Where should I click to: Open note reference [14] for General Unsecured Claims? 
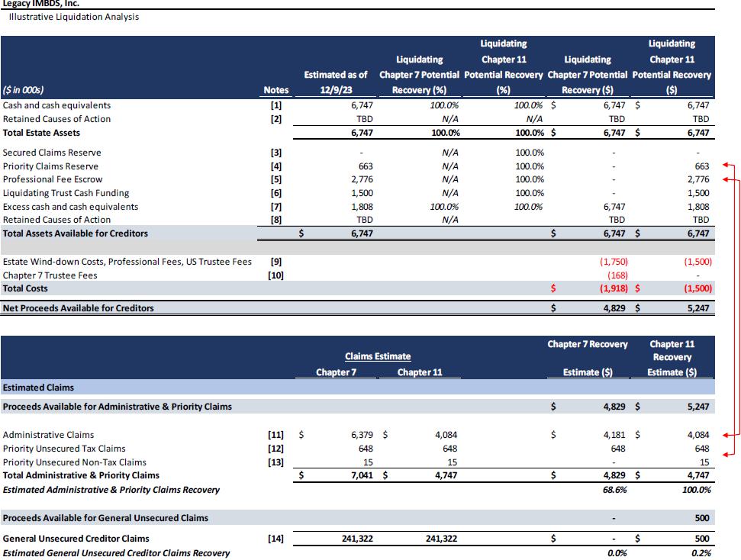(276, 539)
